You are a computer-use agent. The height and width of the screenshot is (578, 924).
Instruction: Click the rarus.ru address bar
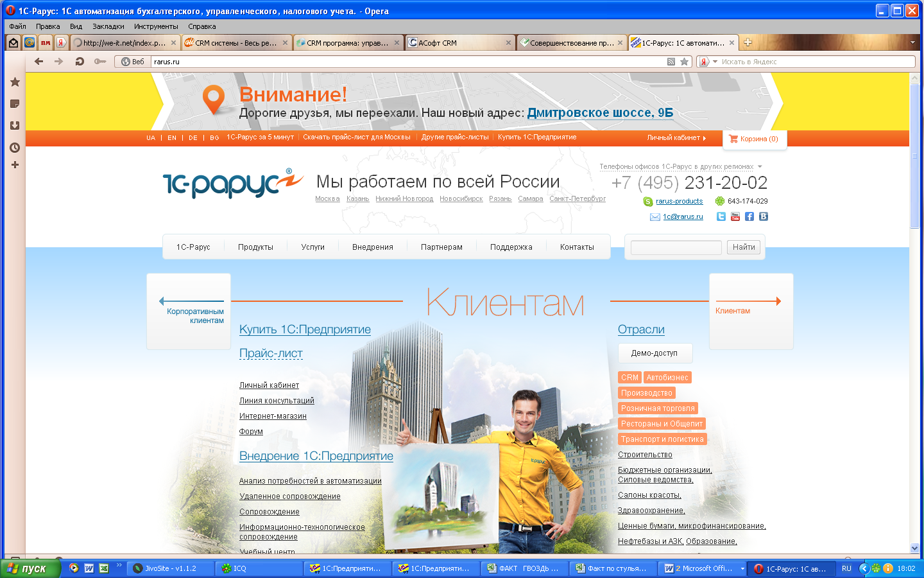tap(408, 62)
